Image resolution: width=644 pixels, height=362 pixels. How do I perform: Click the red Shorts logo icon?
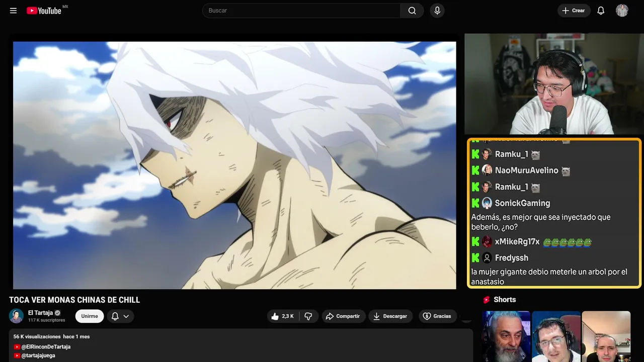tap(487, 300)
